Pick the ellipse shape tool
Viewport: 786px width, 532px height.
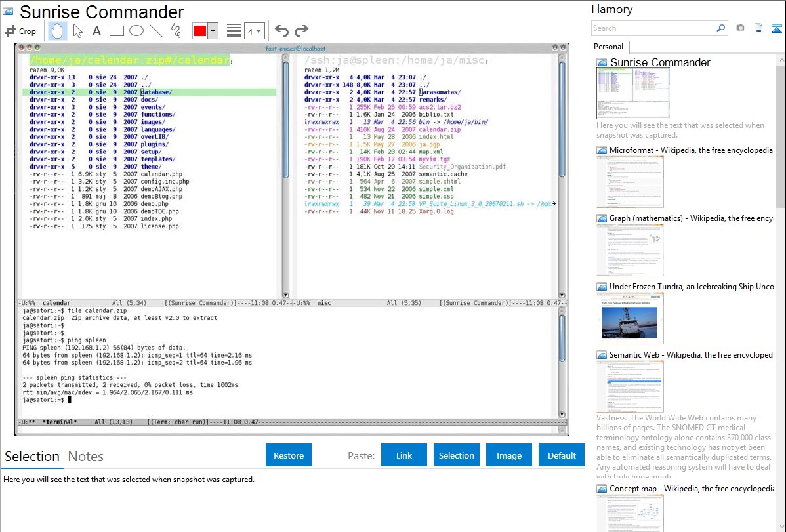coord(136,31)
